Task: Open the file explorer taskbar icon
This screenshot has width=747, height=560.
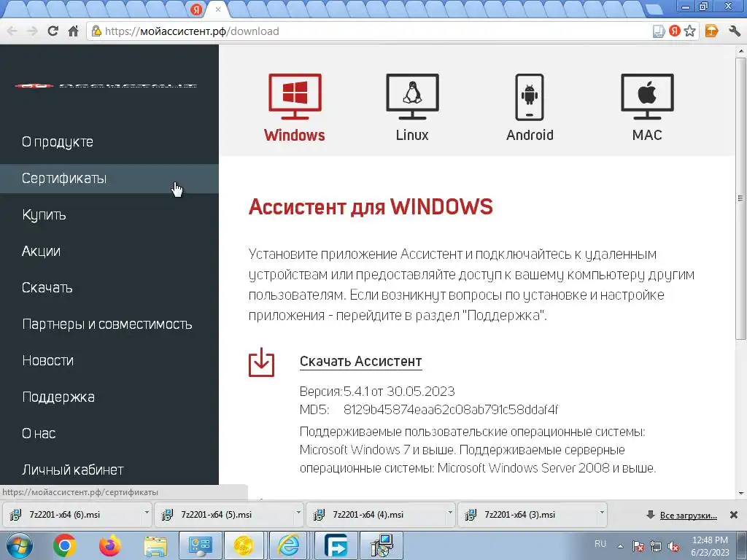Action: 155,545
